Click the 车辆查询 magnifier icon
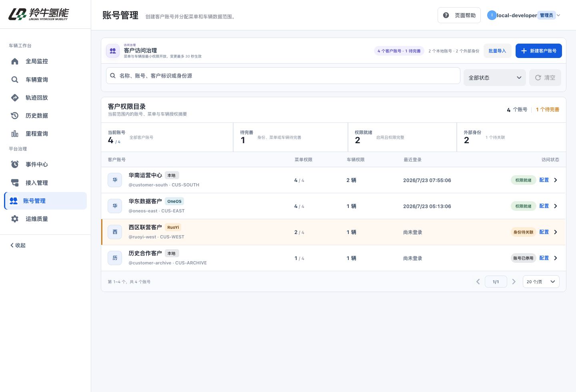 tap(15, 80)
